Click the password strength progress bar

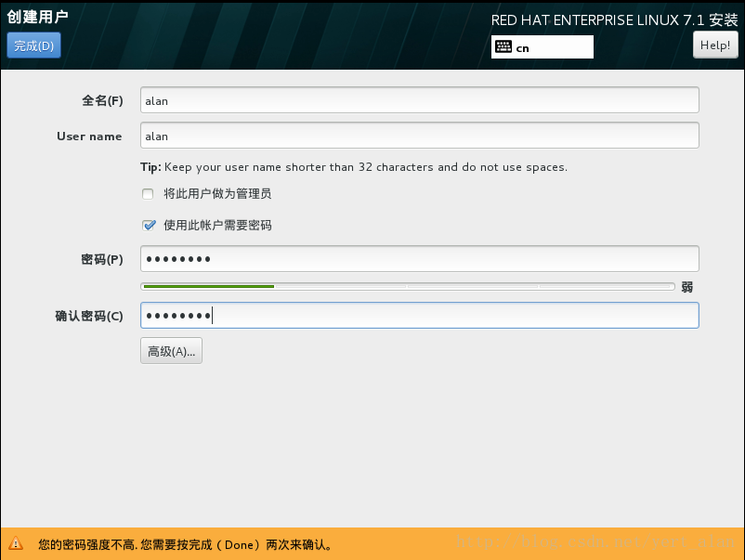click(x=408, y=286)
